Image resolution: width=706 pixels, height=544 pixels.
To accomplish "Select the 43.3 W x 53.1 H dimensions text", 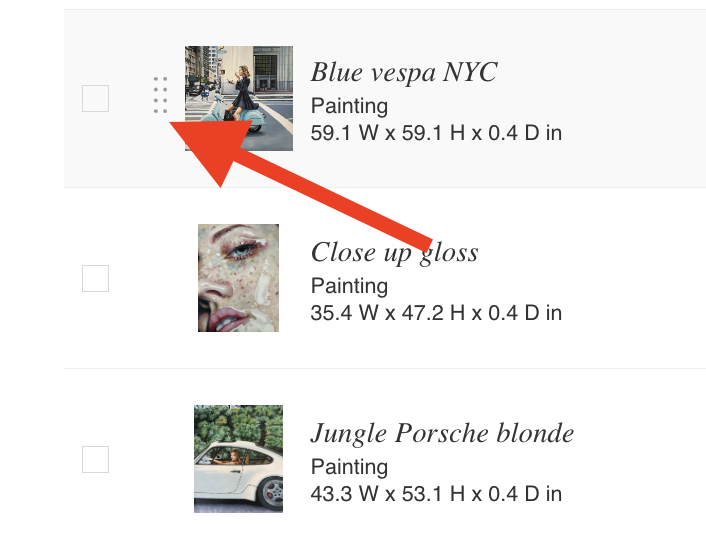I will (436, 494).
